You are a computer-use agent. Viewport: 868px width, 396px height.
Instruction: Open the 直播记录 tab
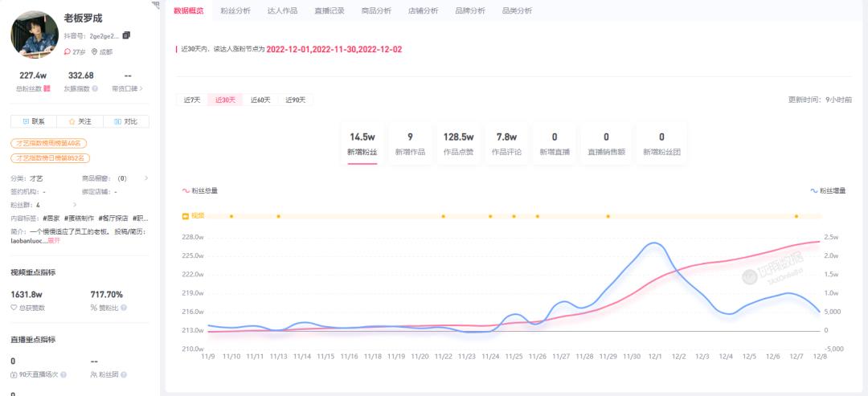click(x=329, y=10)
